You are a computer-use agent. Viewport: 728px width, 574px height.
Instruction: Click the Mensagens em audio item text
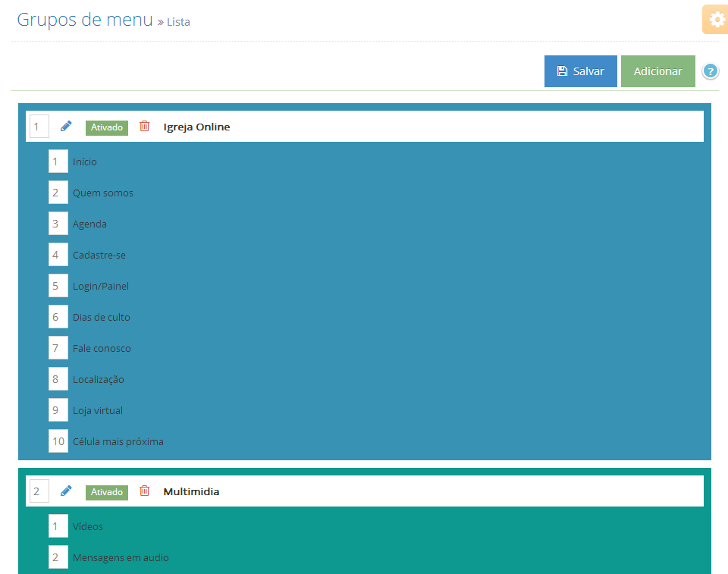[x=121, y=558]
